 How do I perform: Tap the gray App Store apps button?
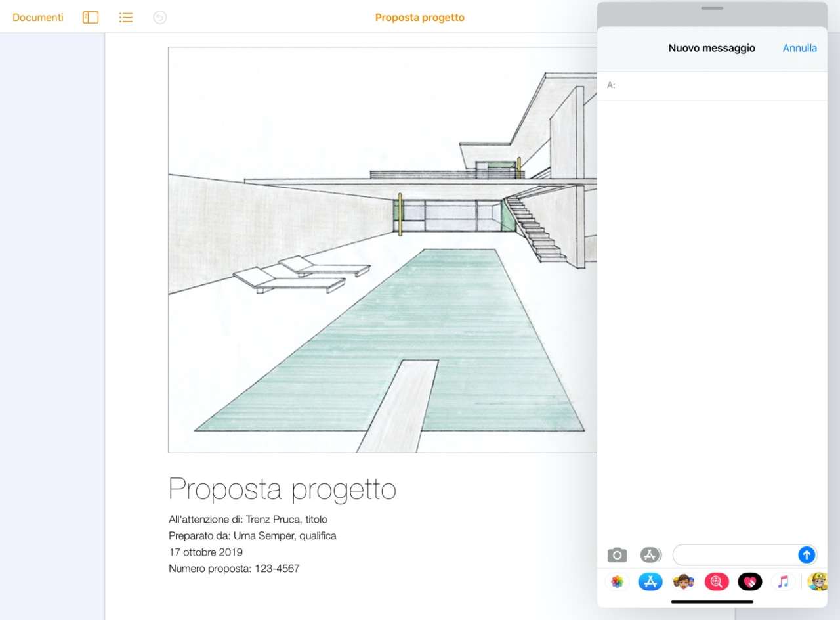[650, 556]
